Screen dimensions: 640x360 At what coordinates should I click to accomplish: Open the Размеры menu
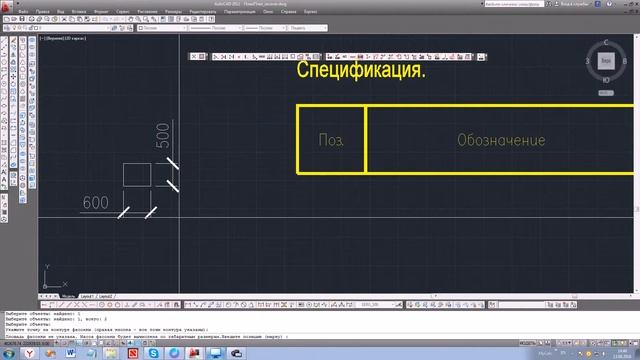(x=173, y=11)
